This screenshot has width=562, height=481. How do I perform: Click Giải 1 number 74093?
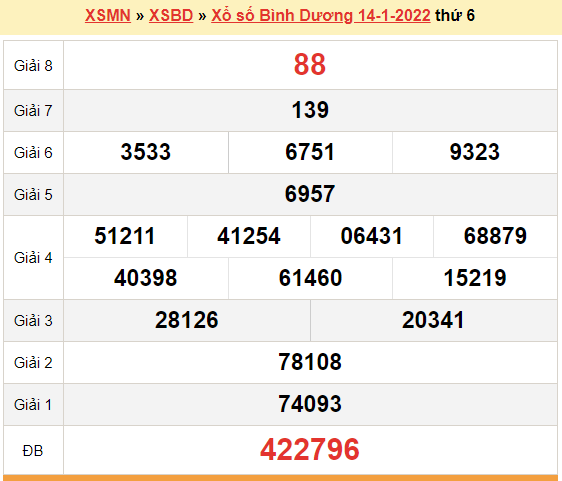tap(310, 404)
